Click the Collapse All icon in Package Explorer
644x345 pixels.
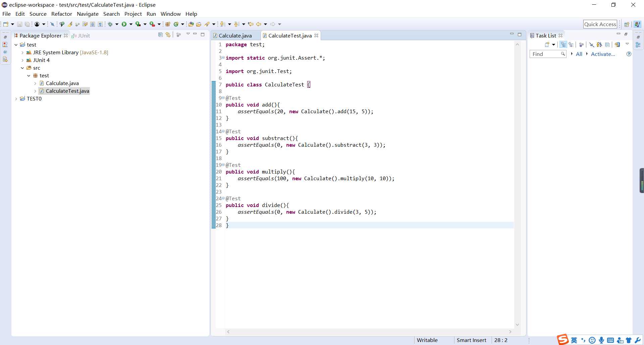160,35
